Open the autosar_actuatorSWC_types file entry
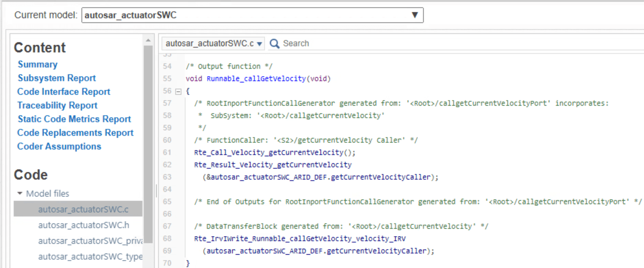The height and width of the screenshot is (268, 644). coord(89,257)
